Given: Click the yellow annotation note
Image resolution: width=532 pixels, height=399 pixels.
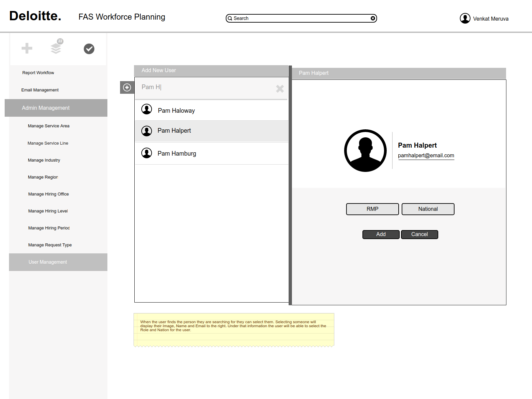Looking at the screenshot, I should tap(234, 330).
